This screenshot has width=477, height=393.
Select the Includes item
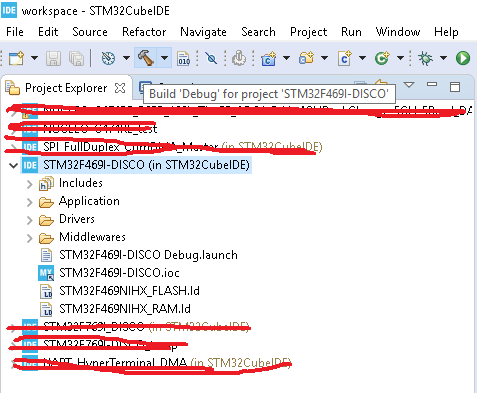[x=81, y=183]
